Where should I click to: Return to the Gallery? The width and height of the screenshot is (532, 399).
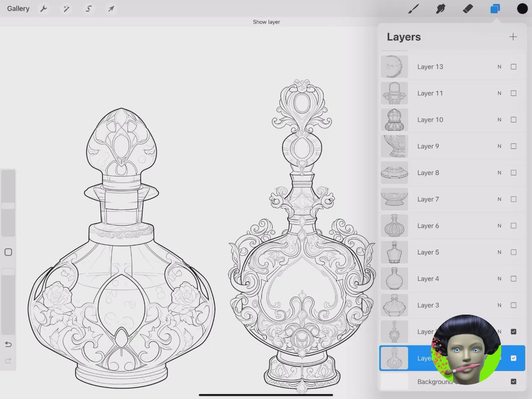click(x=18, y=9)
